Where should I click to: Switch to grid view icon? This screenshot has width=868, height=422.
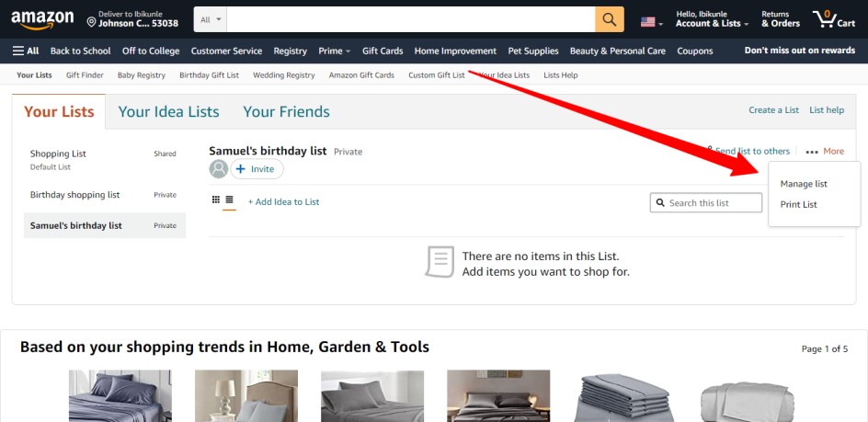click(x=216, y=200)
